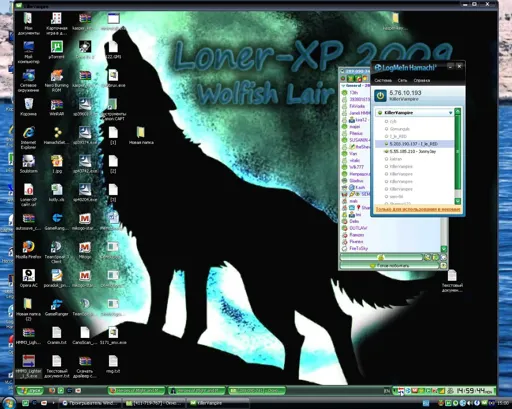Select highlighted peer ending in I_le_RED
Viewport: 512px width, 409px height.
pos(414,144)
